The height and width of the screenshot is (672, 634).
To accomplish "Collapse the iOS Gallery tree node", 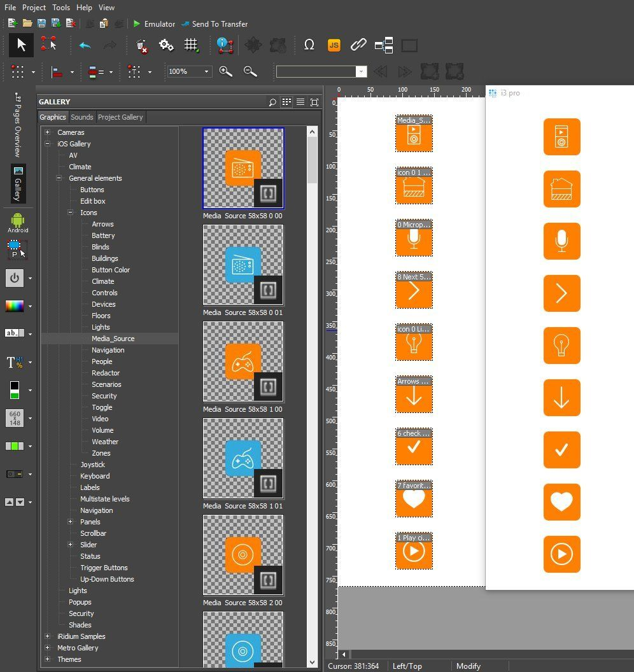I will pos(48,144).
